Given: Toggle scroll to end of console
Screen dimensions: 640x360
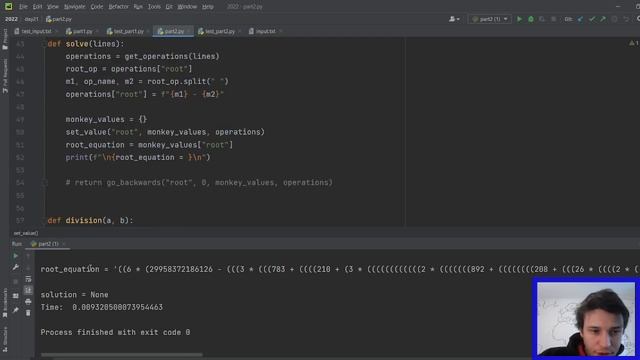Looking at the screenshot, I should click(x=28, y=290).
